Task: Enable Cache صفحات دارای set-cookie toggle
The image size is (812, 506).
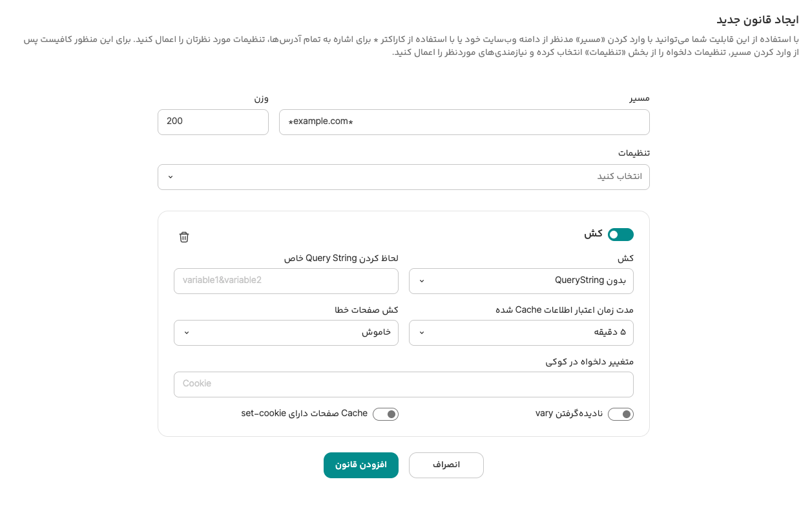Action: pyautogui.click(x=385, y=414)
